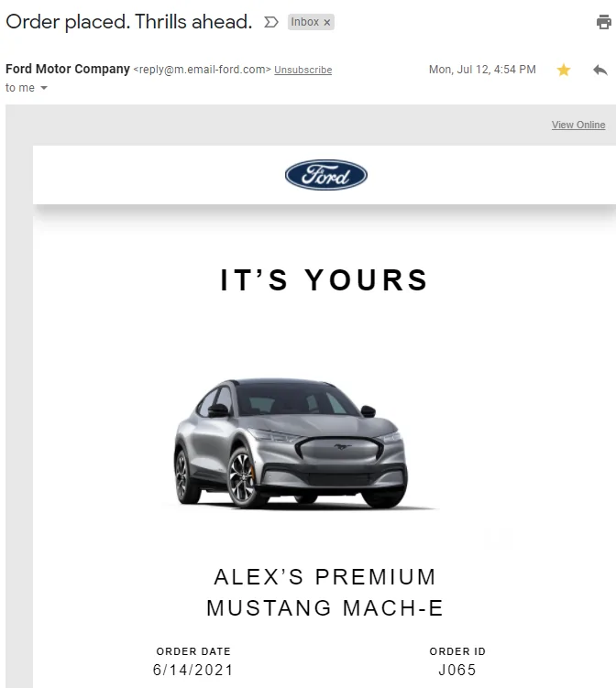Click the reply arrow icon
Image resolution: width=616 pixels, height=688 pixels.
point(600,70)
